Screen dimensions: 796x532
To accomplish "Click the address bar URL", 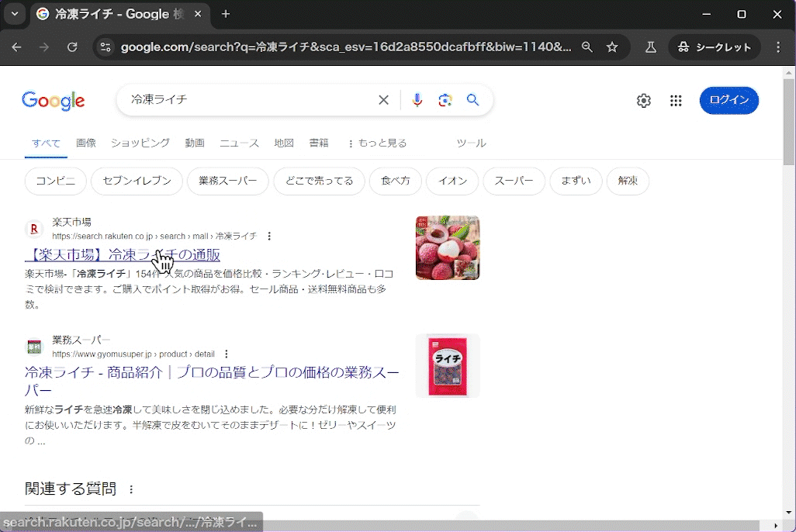I will pos(345,47).
